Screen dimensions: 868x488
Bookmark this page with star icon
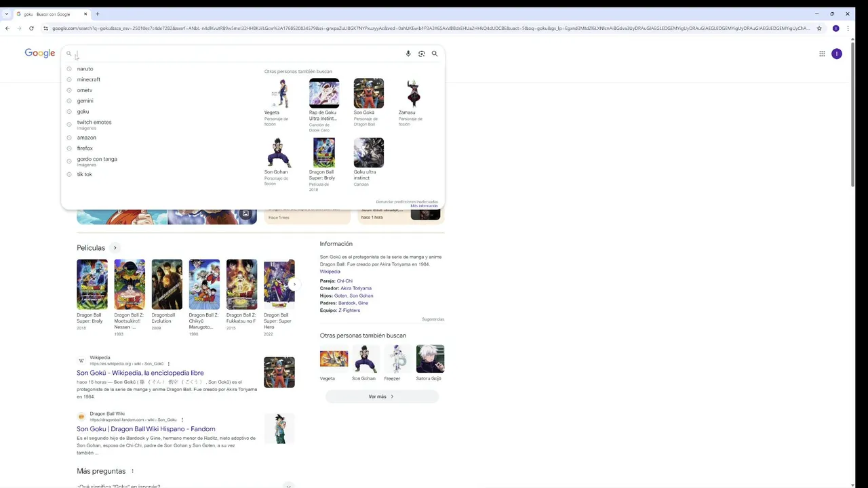coord(819,28)
